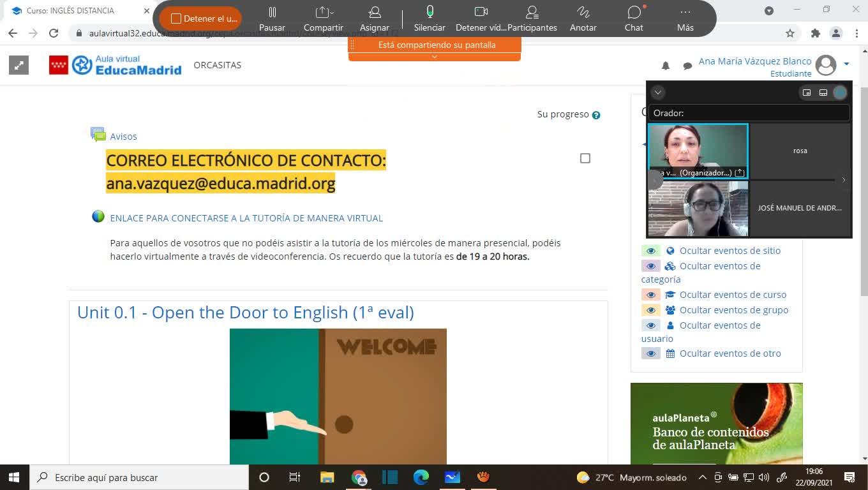This screenshot has height=490, width=868.
Task: Click Ocultar eventos de curso link
Action: (733, 295)
